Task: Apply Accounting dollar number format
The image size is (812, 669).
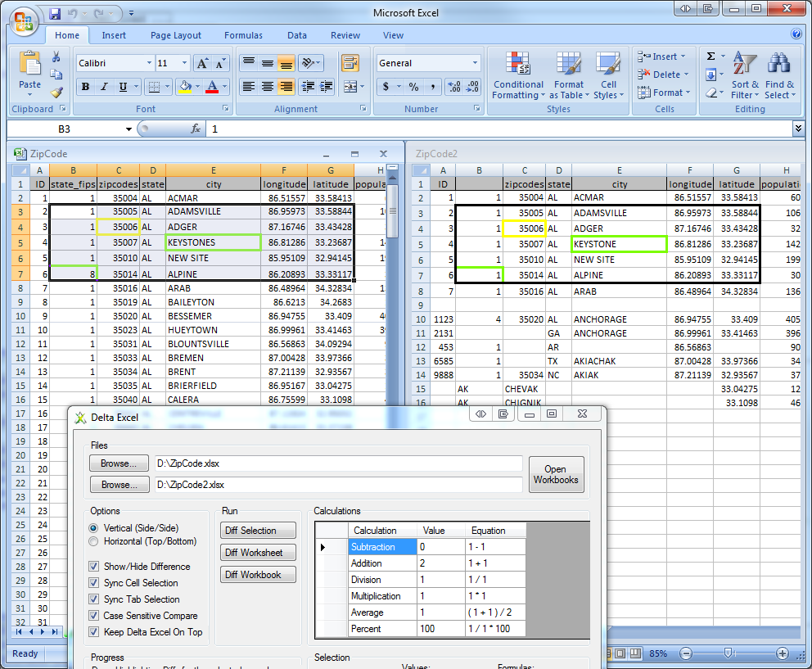Action: [386, 87]
